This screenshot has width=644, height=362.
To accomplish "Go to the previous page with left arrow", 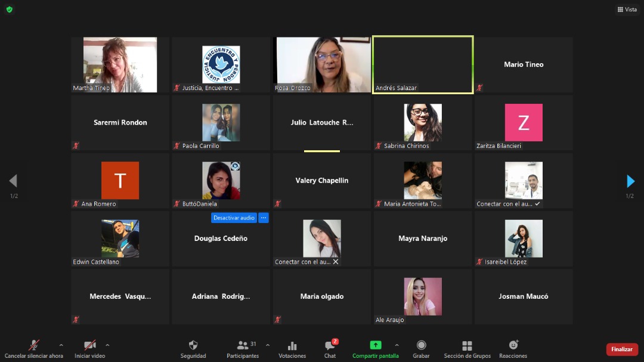I will click(13, 181).
